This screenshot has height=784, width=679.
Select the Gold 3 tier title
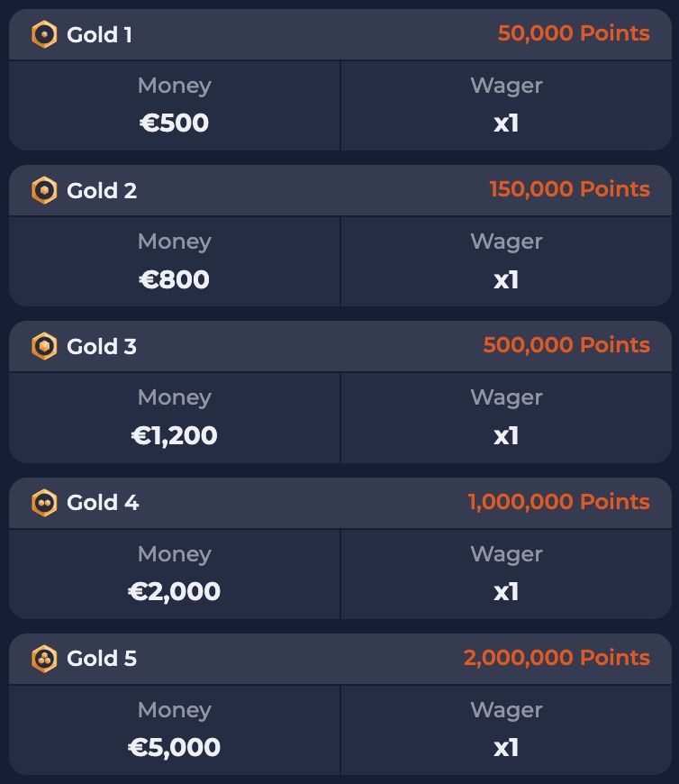102,347
